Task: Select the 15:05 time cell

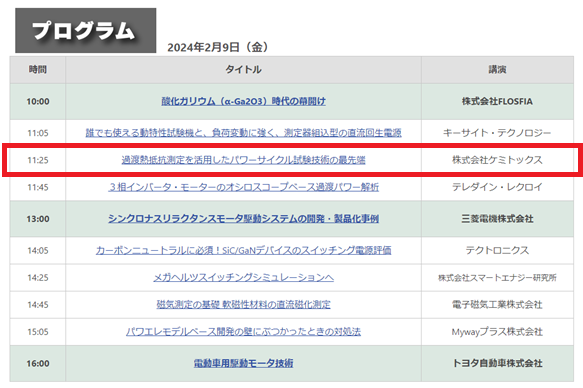Action: (38, 332)
